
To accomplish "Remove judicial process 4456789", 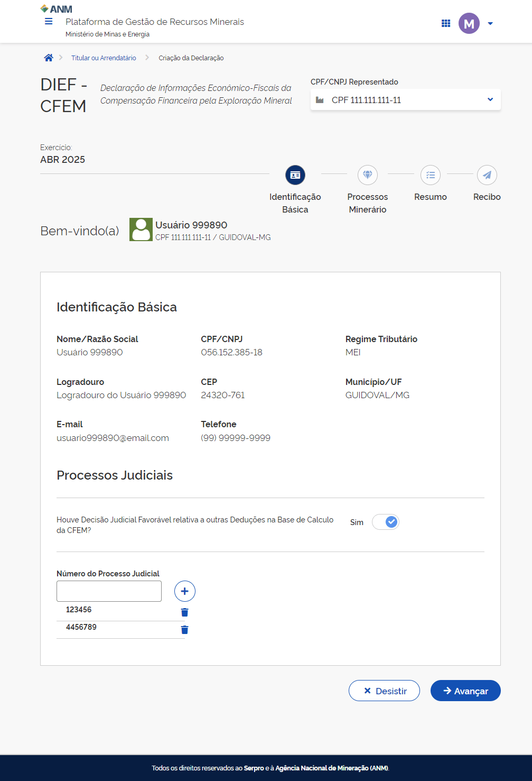I will pos(185,630).
